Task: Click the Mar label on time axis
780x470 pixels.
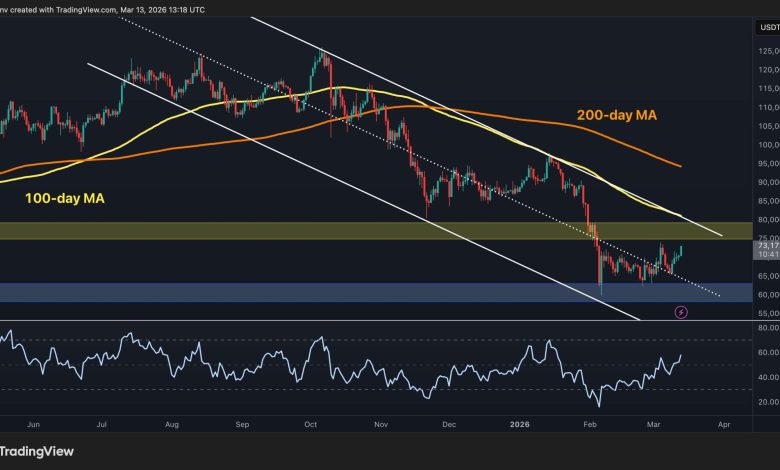Action: pos(652,423)
